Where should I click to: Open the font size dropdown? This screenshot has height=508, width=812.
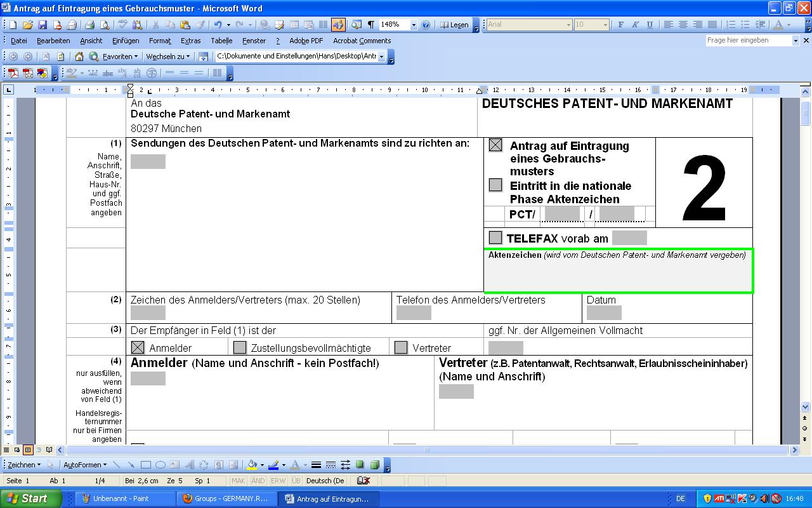point(605,25)
